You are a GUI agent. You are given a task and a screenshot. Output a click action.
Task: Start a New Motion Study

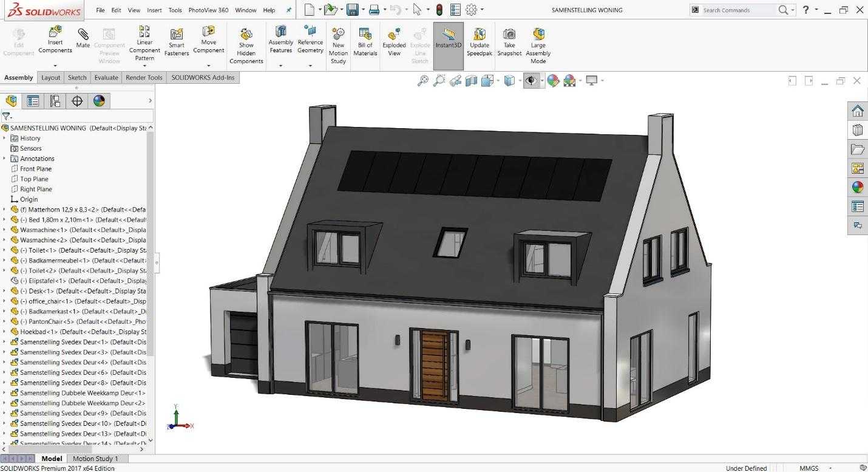click(338, 46)
